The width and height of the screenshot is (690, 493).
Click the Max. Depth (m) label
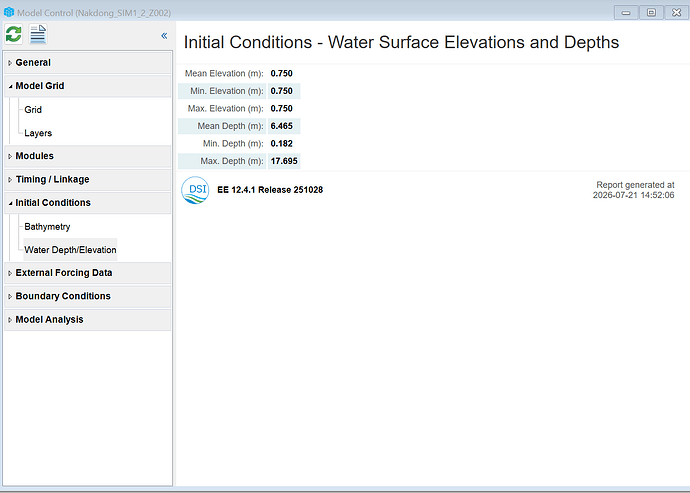tap(232, 161)
